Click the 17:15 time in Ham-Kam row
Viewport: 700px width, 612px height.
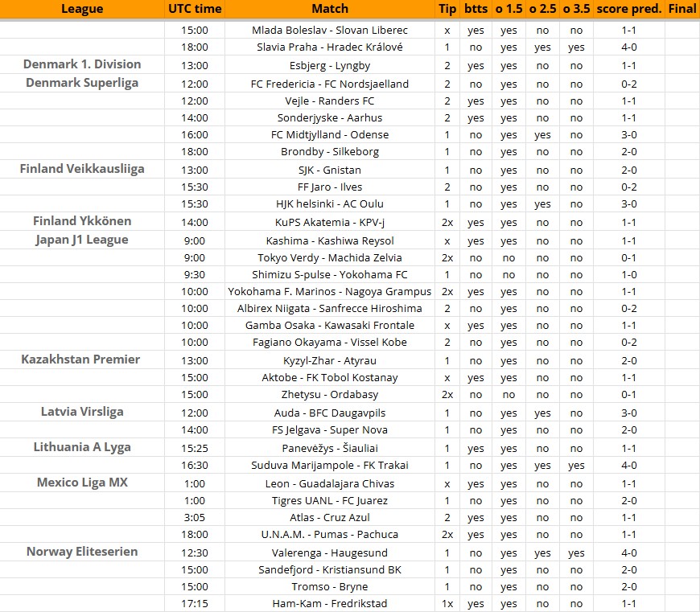[195, 605]
